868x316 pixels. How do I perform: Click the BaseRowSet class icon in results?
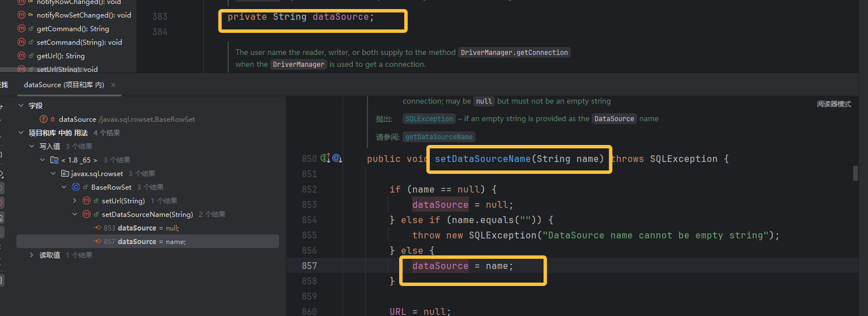[x=76, y=187]
